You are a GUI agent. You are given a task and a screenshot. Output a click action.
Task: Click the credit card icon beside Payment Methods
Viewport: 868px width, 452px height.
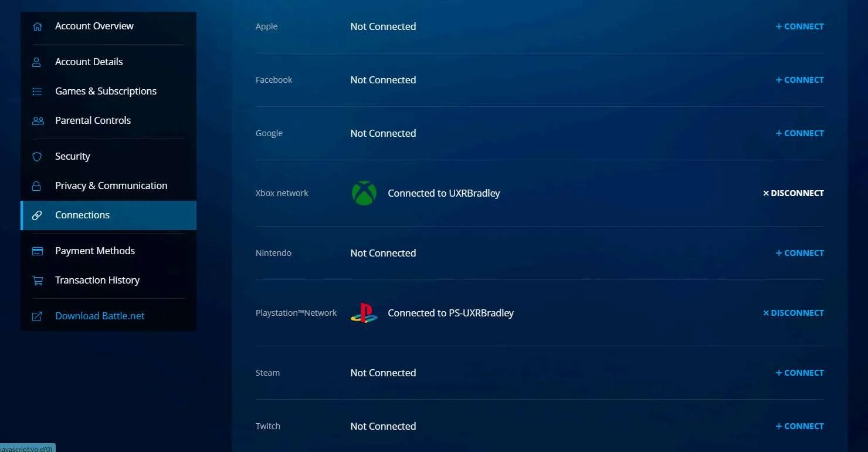point(38,251)
